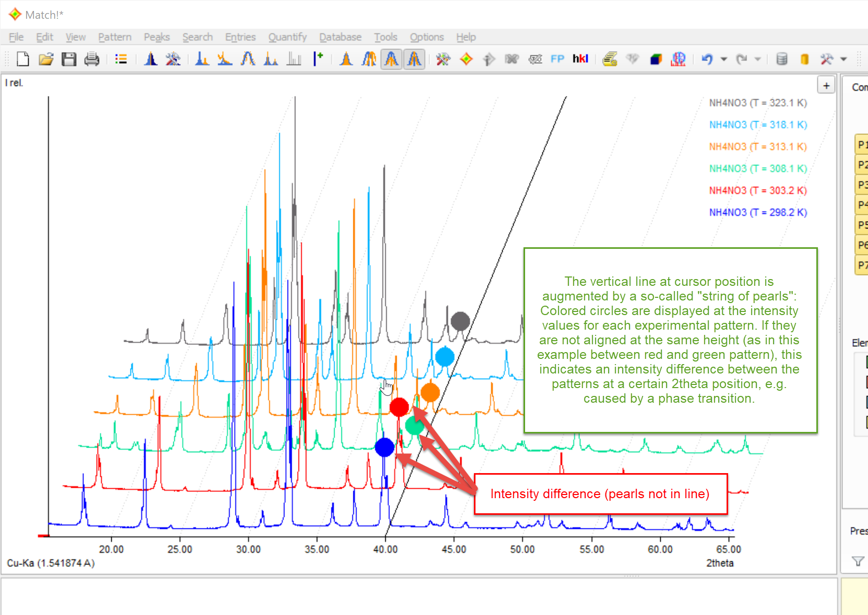Screen dimensions: 868x615
Task: Open the redo history dropdown arrow
Action: (x=758, y=59)
